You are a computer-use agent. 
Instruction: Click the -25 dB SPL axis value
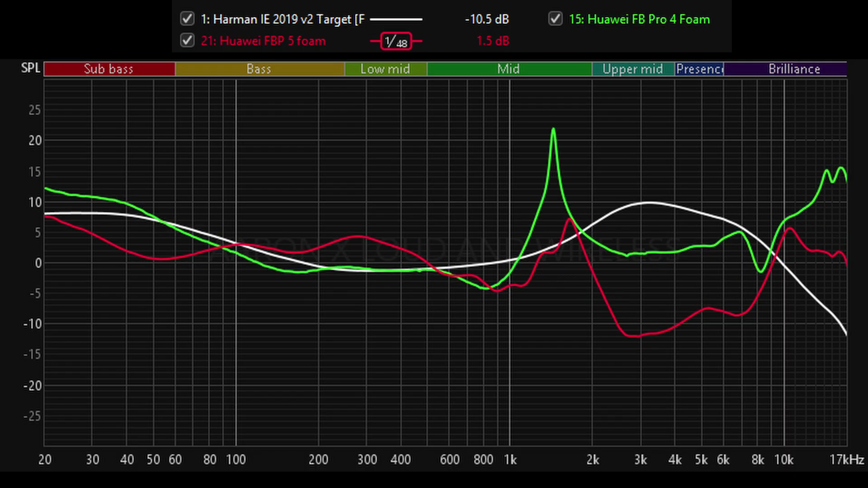[32, 416]
